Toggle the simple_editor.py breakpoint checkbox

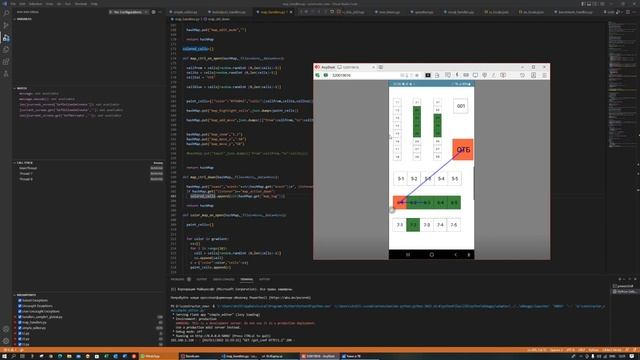pyautogui.click(x=20, y=328)
